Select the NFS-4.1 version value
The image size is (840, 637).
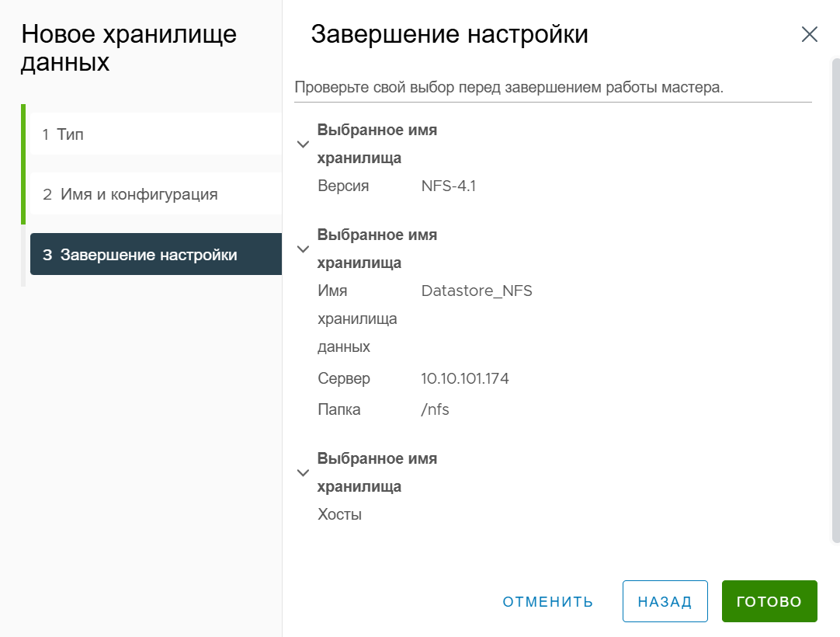[x=449, y=186]
